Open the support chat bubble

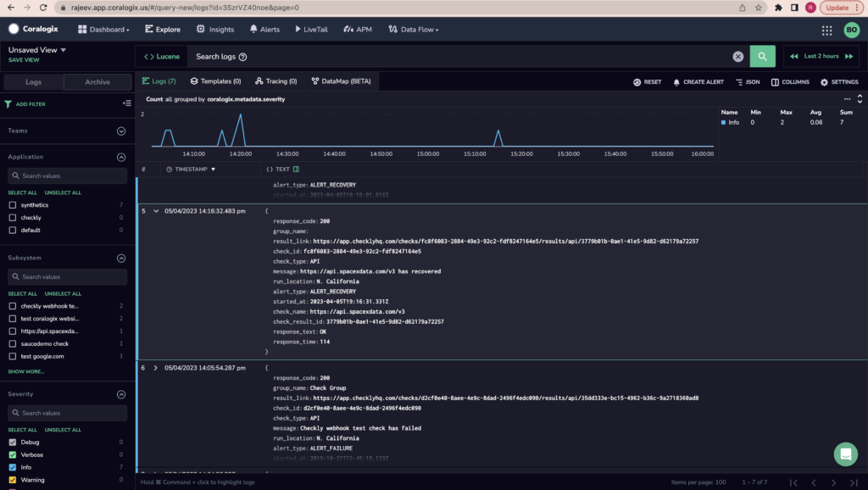pyautogui.click(x=845, y=454)
